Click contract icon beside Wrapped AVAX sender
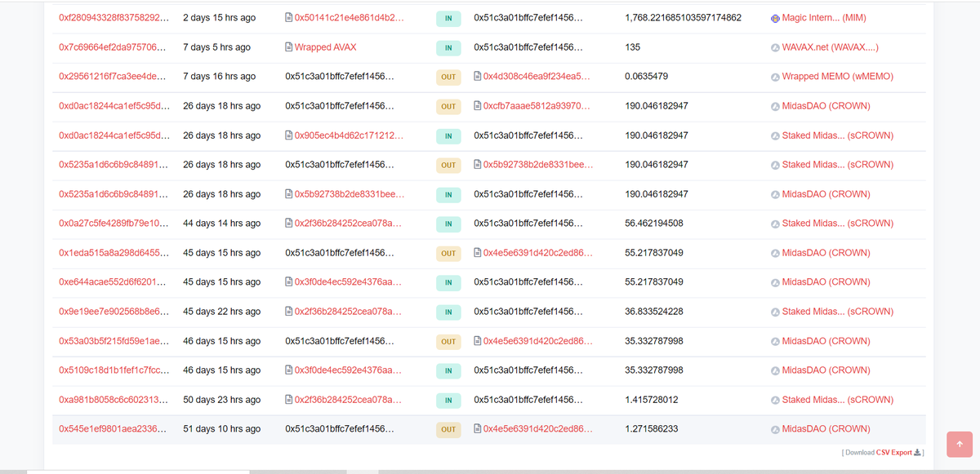The image size is (980, 474). [x=289, y=47]
